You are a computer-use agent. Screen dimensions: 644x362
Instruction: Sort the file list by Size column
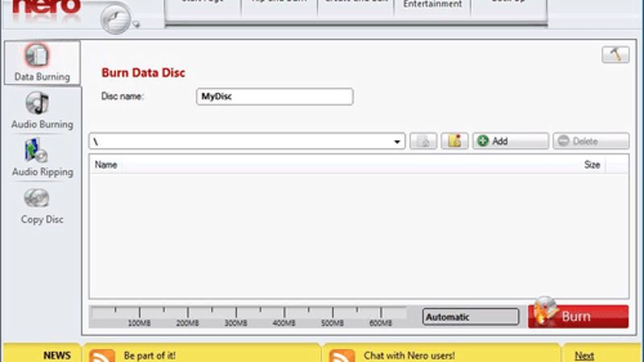click(592, 165)
